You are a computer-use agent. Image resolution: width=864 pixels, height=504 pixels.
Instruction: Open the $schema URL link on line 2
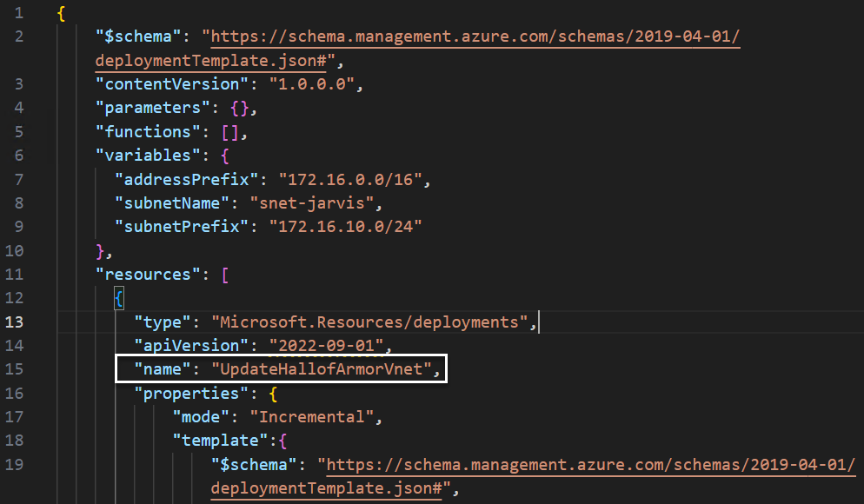(x=475, y=36)
